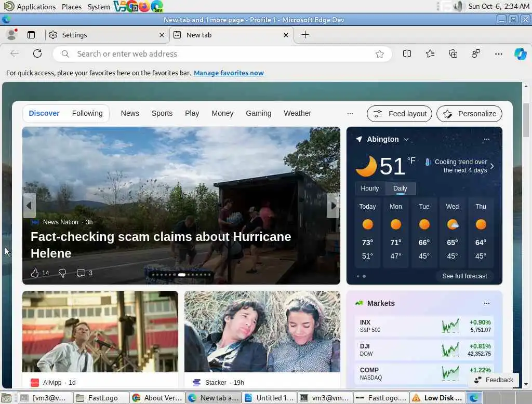
Task: Open the Favorites list icon
Action: (430, 53)
